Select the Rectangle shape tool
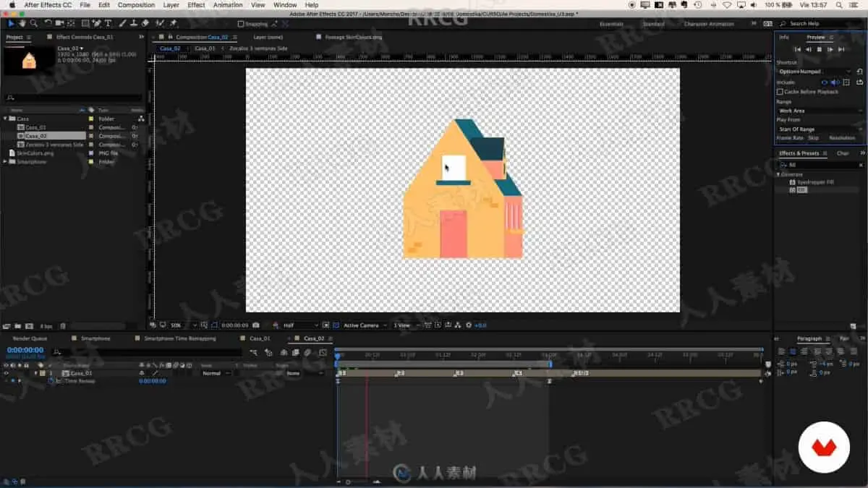868x488 pixels. (85, 23)
